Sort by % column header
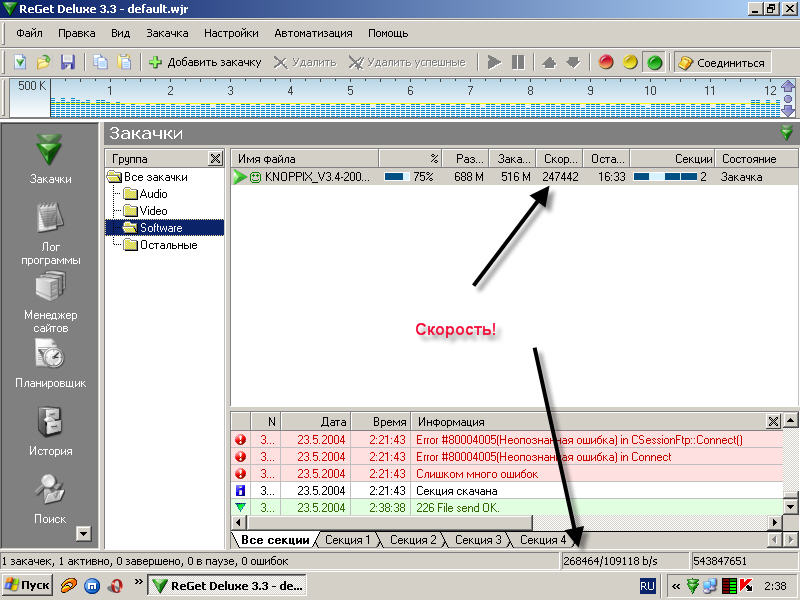 pos(410,159)
